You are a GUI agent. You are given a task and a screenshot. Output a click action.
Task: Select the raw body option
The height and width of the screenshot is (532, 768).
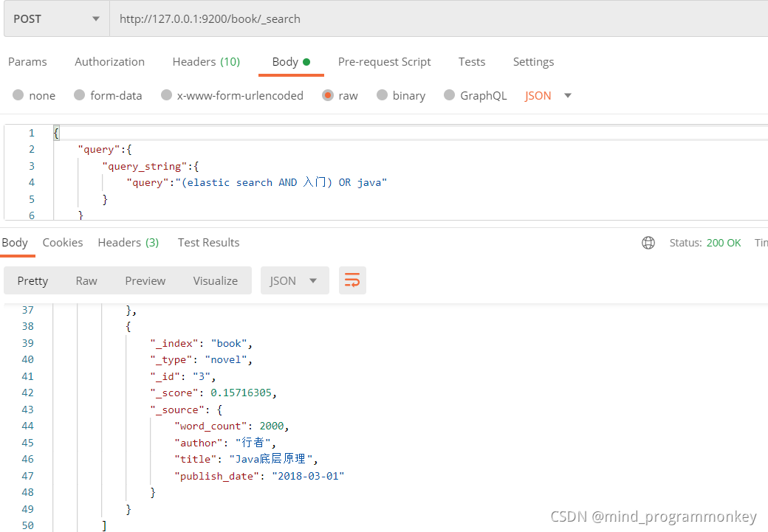tap(340, 95)
